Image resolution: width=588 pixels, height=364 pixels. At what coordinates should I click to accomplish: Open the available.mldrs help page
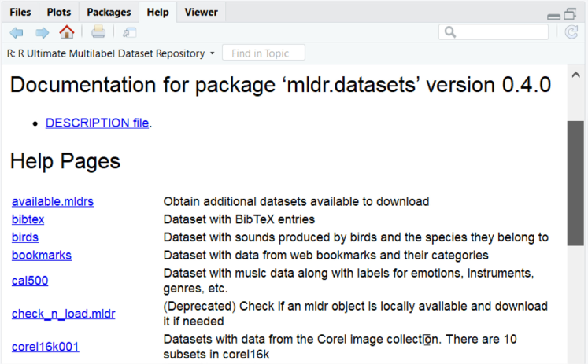[52, 202]
